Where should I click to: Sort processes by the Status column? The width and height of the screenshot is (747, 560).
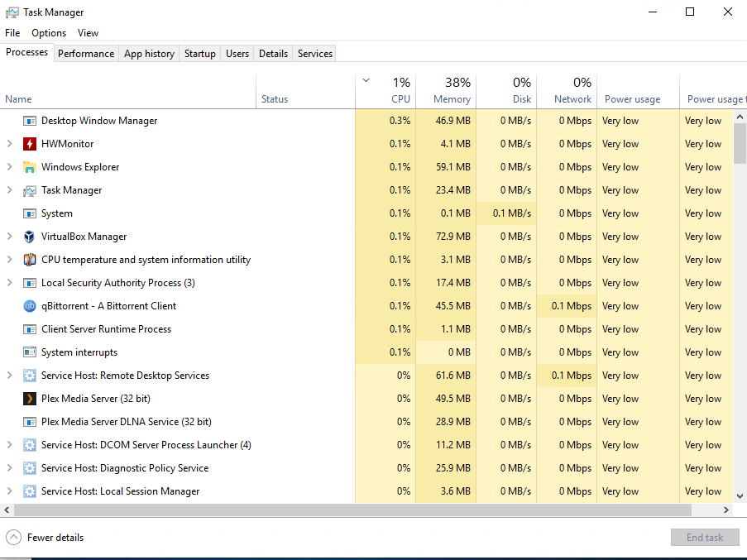point(305,92)
